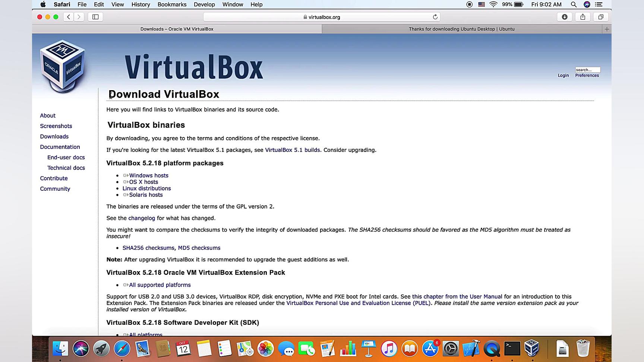Open MD5 checksums link
The width and height of the screenshot is (644, 362).
click(x=199, y=248)
